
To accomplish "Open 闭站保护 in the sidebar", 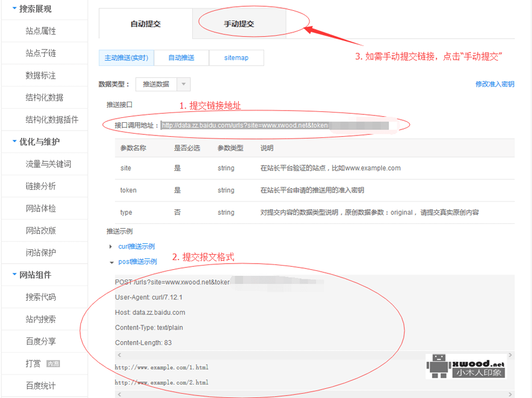I will [41, 253].
